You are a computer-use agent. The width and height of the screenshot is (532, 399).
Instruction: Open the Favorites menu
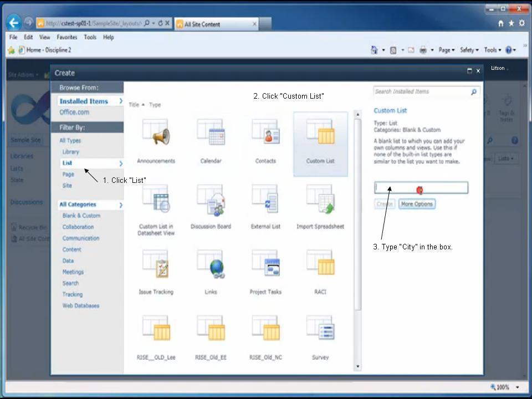click(x=66, y=37)
